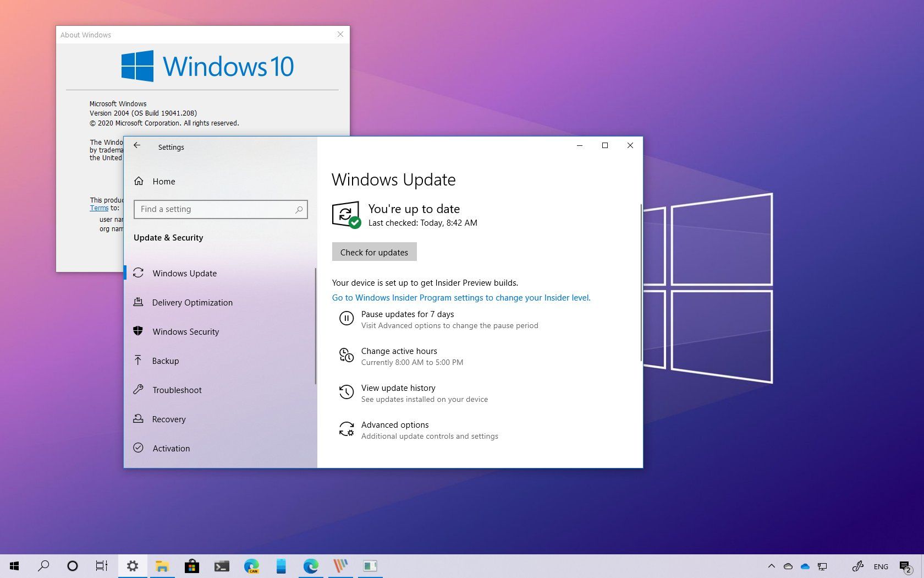This screenshot has width=924, height=578.
Task: Launch File Explorer from the taskbar
Action: click(x=162, y=566)
